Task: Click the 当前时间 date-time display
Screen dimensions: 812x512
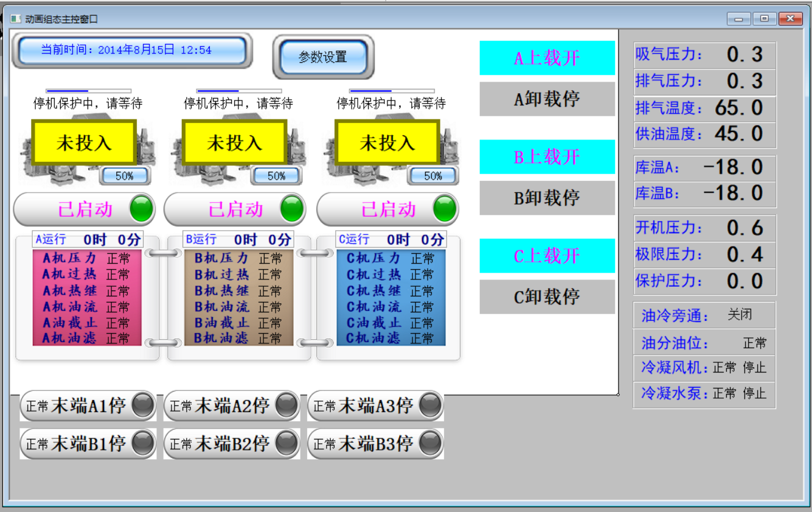Action: pos(132,50)
